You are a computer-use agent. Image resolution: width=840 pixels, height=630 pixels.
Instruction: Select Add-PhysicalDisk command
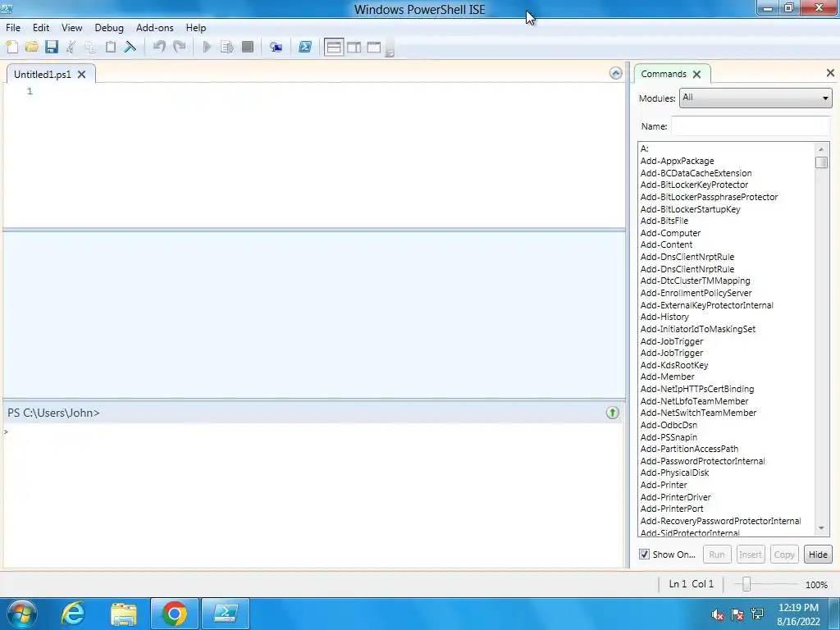point(674,472)
